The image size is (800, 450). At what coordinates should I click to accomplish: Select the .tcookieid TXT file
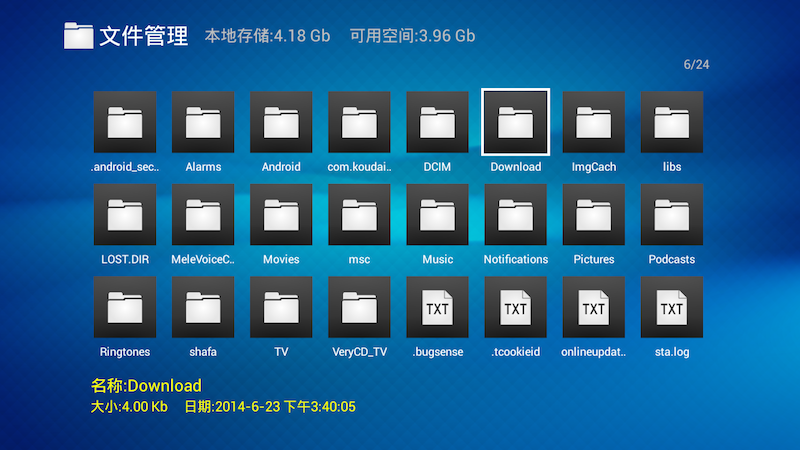[515, 307]
